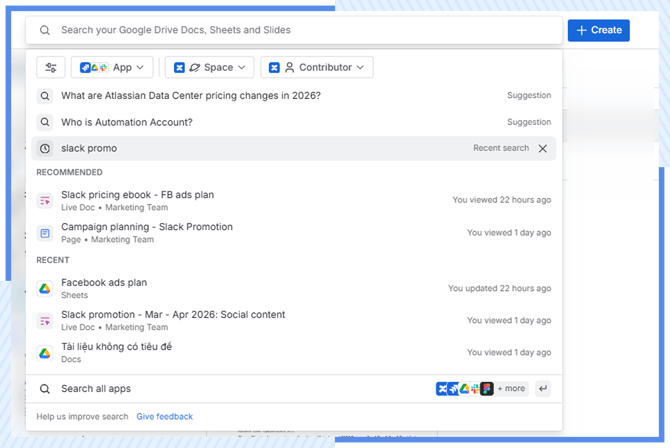Click the 'Recent search' label

click(x=501, y=148)
